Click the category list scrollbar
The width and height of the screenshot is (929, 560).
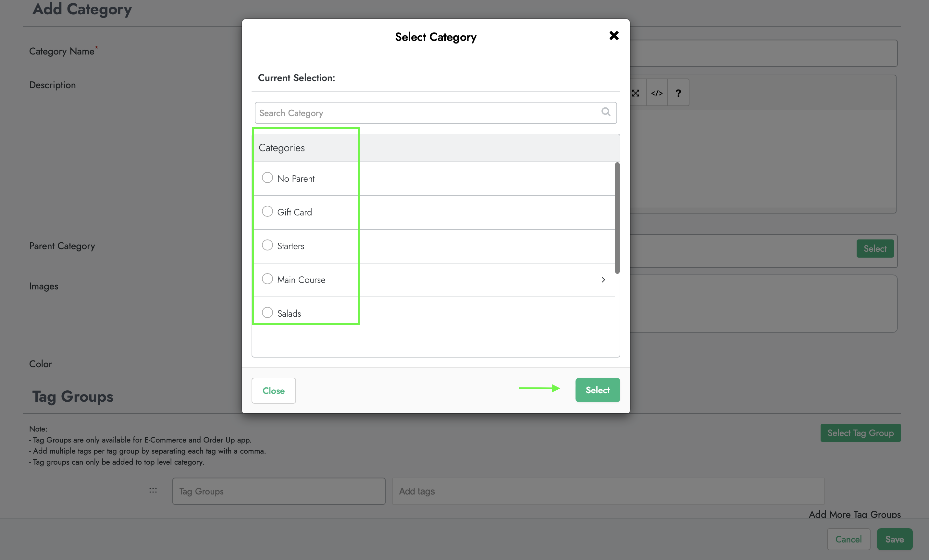point(617,218)
